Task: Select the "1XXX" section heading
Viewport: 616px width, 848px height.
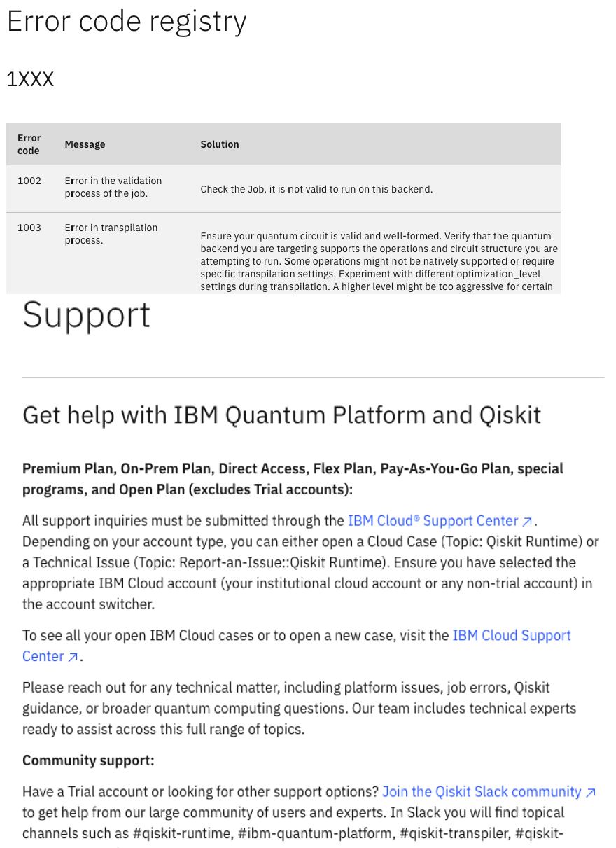Action: [x=30, y=80]
